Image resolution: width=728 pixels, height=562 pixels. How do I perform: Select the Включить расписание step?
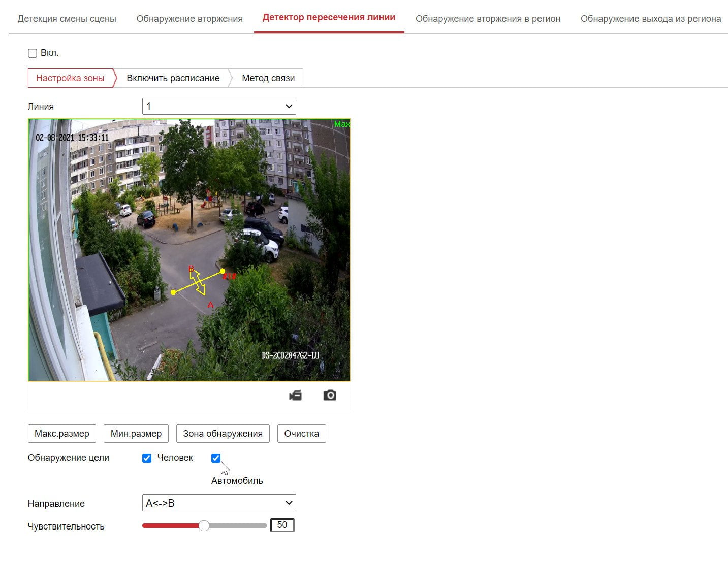pyautogui.click(x=173, y=78)
